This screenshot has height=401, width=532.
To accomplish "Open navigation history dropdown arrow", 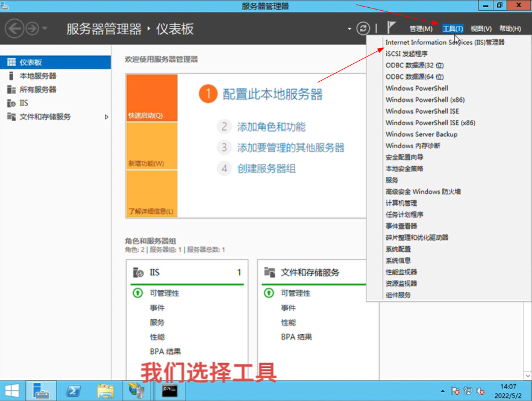I will point(45,28).
